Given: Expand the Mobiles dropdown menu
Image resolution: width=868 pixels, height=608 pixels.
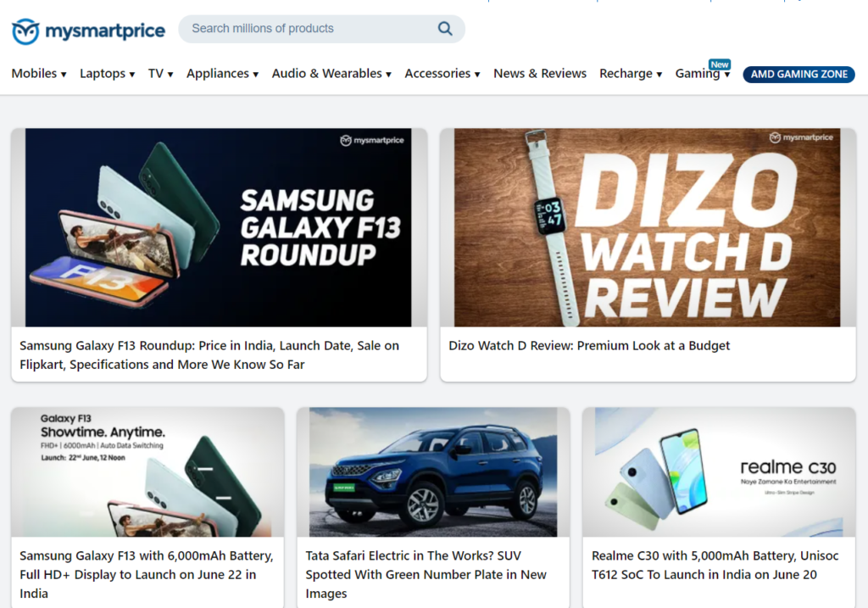Looking at the screenshot, I should [39, 74].
